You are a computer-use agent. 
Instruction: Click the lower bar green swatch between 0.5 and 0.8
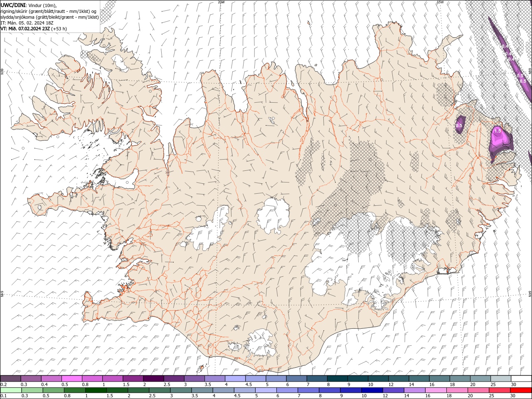pyautogui.click(x=53, y=390)
